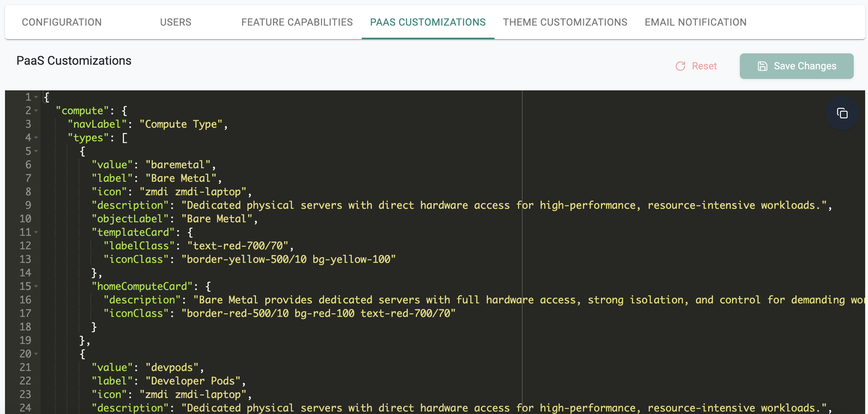Click the floppy disk icon on Save Changes
This screenshot has height=414, width=868.
point(762,66)
